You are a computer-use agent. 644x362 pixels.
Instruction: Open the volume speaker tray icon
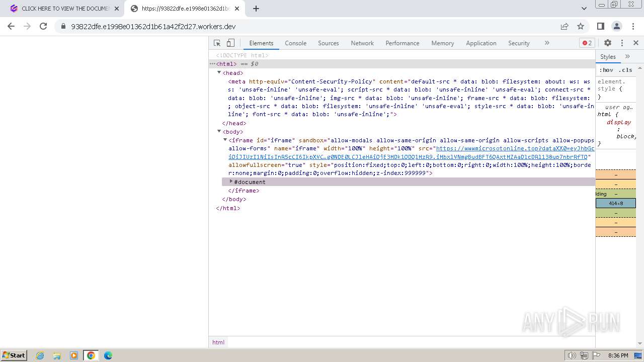coord(572,355)
